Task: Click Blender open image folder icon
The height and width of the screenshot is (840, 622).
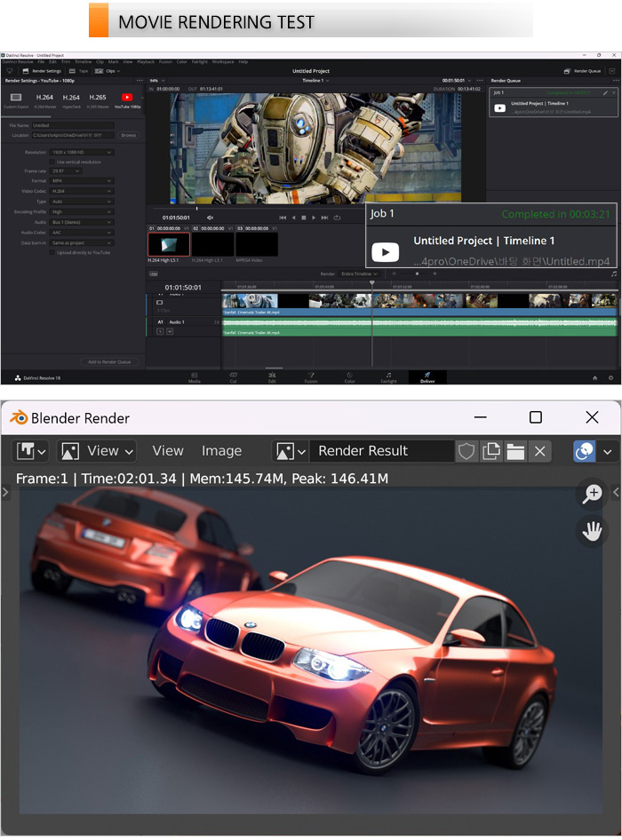Action: (516, 451)
